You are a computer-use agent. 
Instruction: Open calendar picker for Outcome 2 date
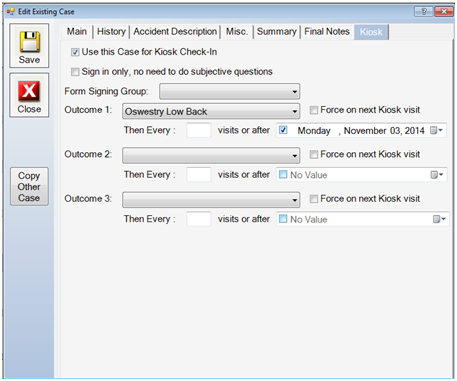point(437,175)
